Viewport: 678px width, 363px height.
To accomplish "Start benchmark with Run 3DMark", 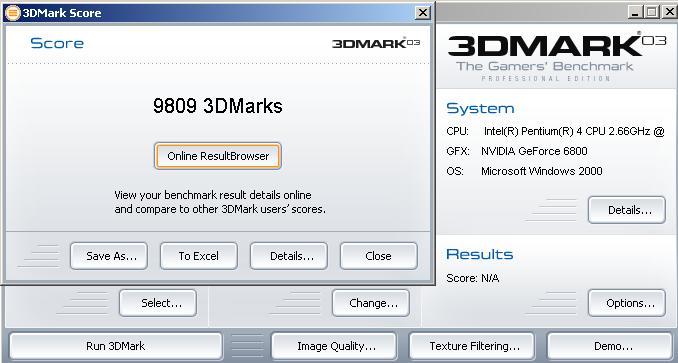I will tap(116, 346).
